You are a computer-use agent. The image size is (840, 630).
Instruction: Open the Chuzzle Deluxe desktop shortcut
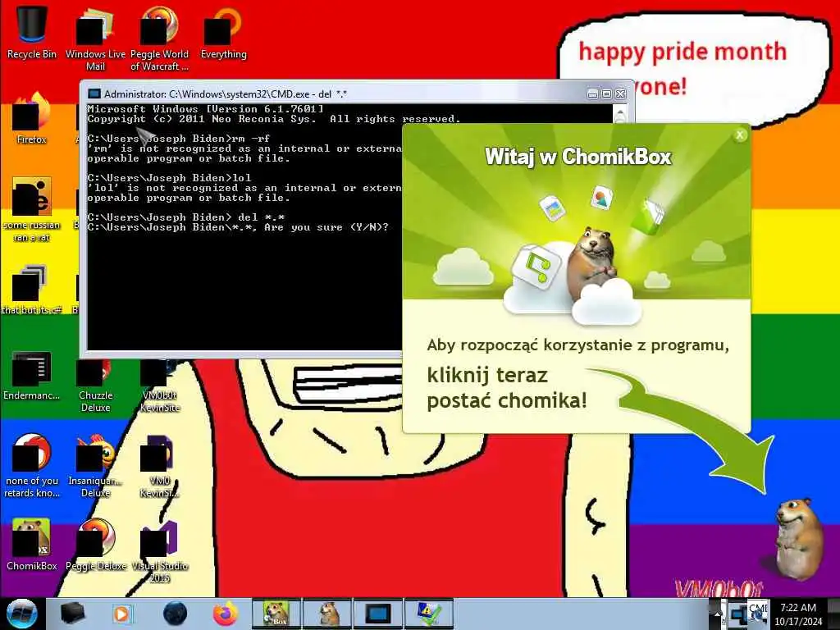click(x=95, y=385)
